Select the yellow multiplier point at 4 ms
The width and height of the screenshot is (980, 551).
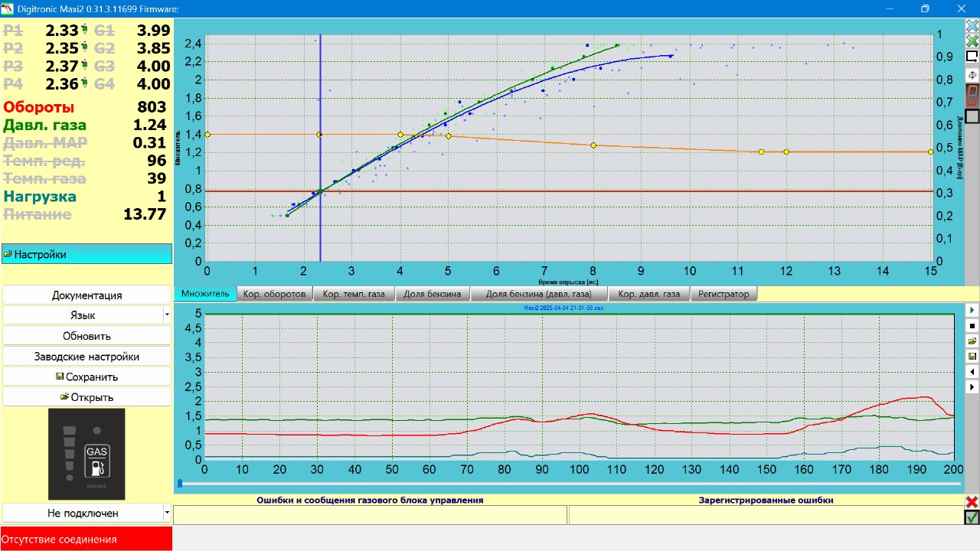click(x=400, y=135)
